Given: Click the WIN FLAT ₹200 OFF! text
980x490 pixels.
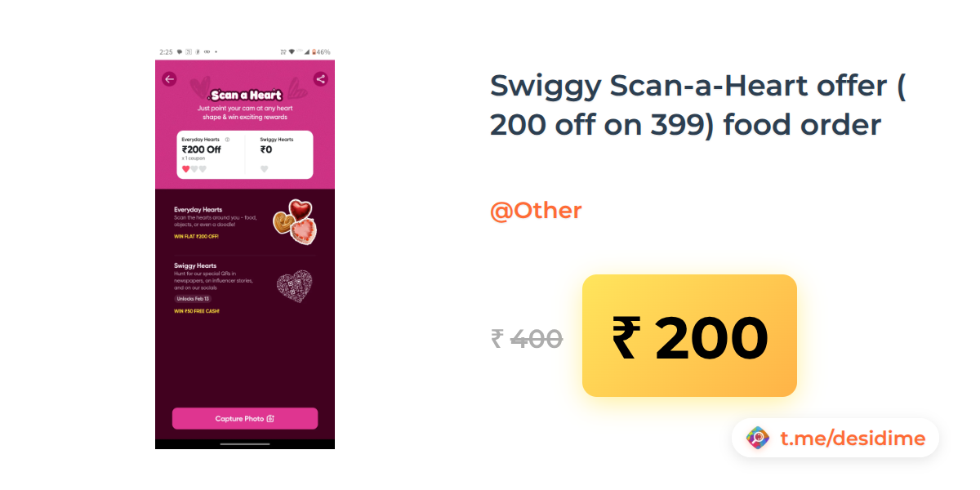Looking at the screenshot, I should [196, 236].
